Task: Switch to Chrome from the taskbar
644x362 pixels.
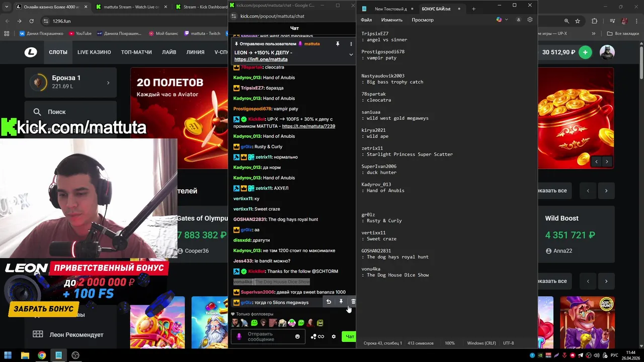Action: (x=42, y=355)
